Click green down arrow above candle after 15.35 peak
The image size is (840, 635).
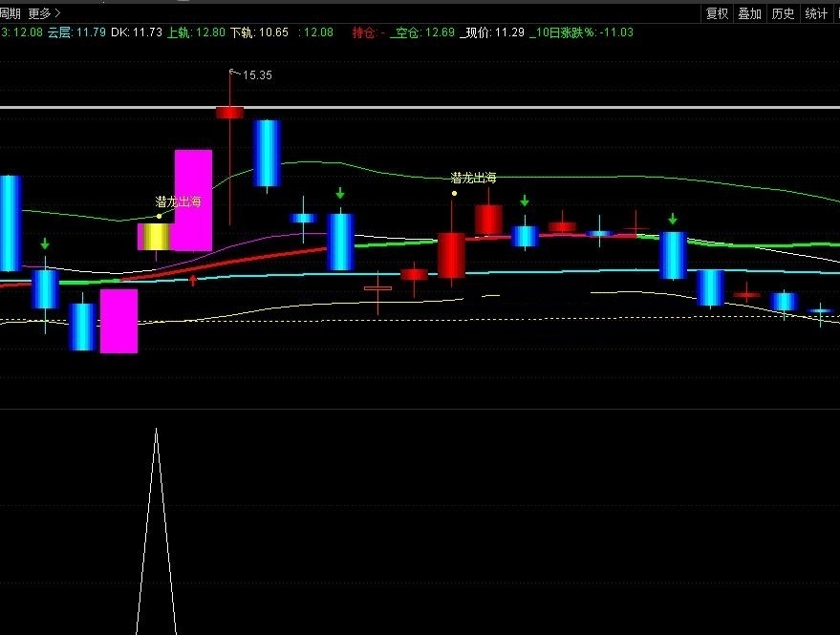pyautogui.click(x=340, y=193)
